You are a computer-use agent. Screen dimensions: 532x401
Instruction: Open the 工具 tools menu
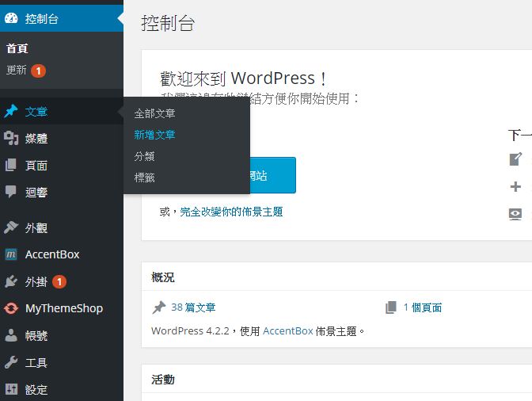[x=62, y=362]
